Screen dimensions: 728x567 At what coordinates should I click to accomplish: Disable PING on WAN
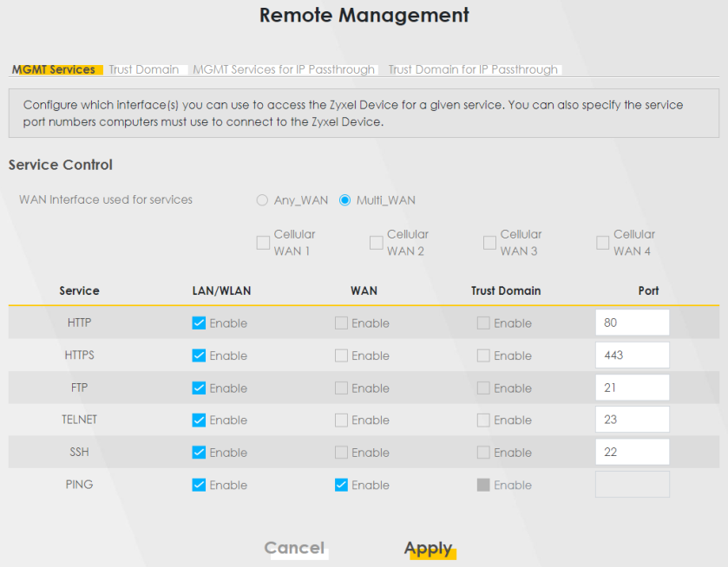point(341,485)
